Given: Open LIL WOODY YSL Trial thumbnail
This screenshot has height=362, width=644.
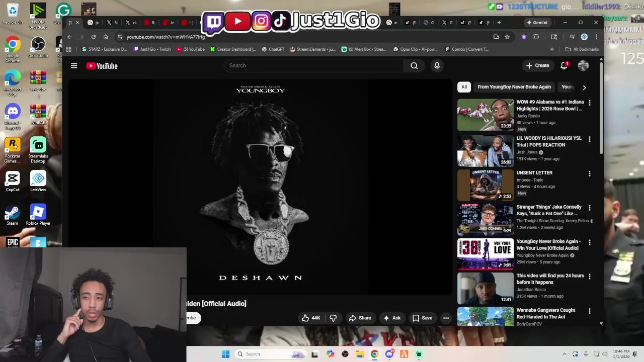Looking at the screenshot, I should (x=486, y=150).
